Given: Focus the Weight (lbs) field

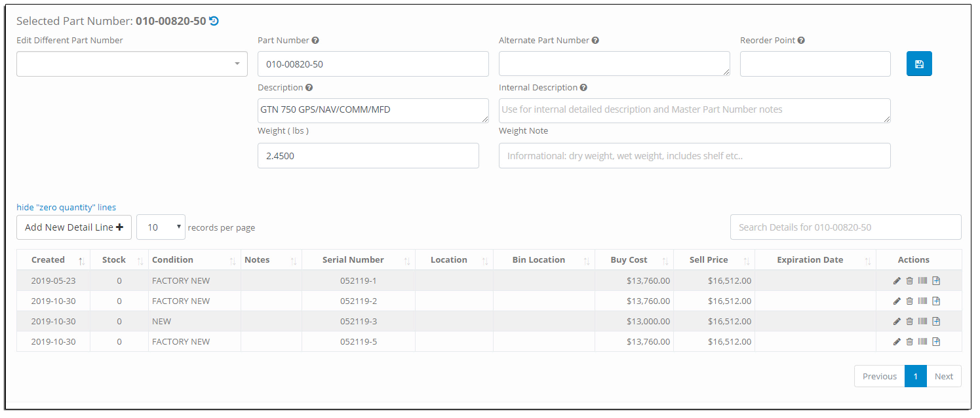Looking at the screenshot, I should (x=368, y=156).
